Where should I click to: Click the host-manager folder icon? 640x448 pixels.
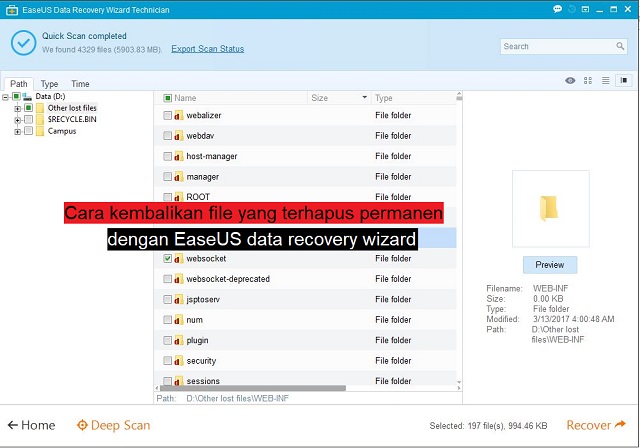178,156
